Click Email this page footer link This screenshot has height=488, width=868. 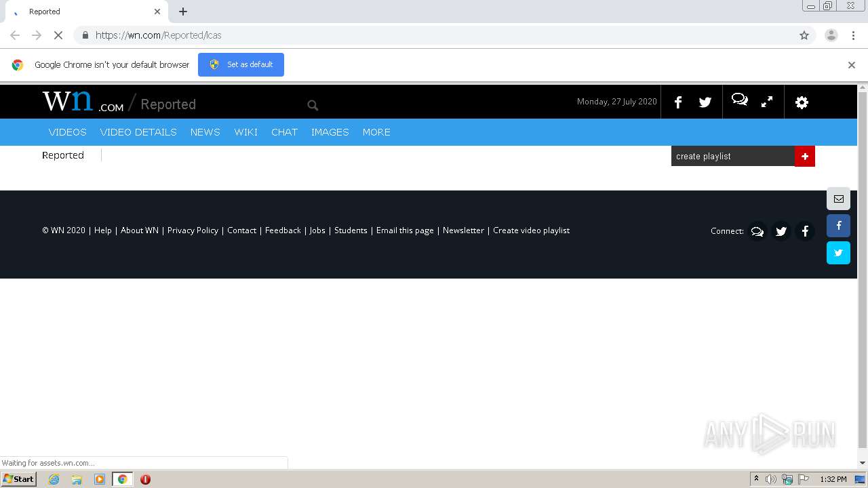[405, 230]
